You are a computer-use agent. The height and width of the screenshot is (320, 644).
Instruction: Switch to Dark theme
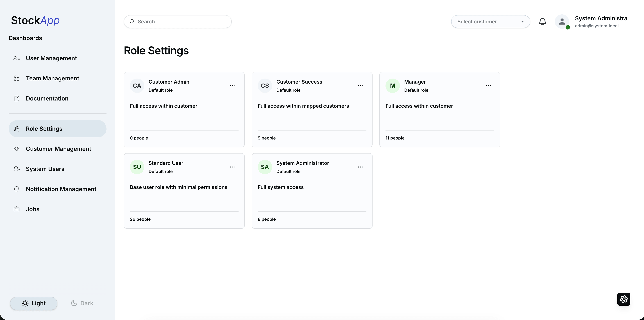[82, 303]
